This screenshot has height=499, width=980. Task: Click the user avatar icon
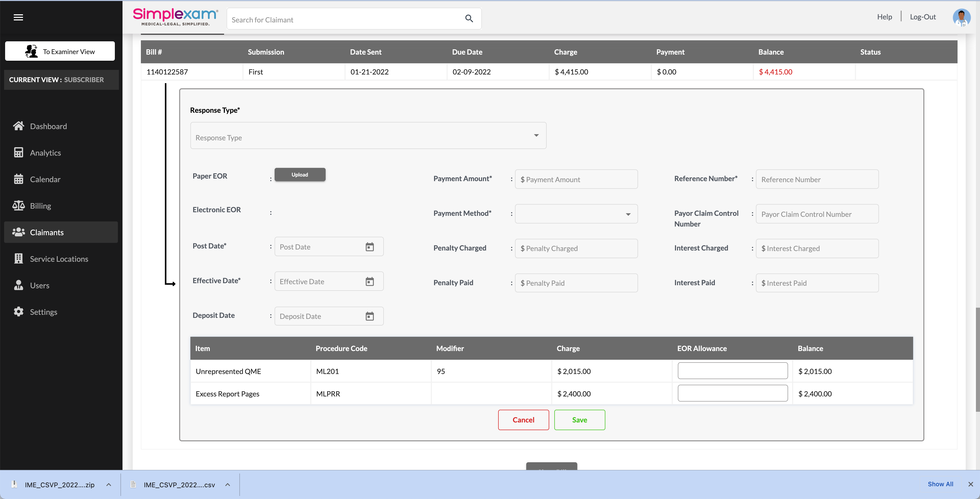961,17
